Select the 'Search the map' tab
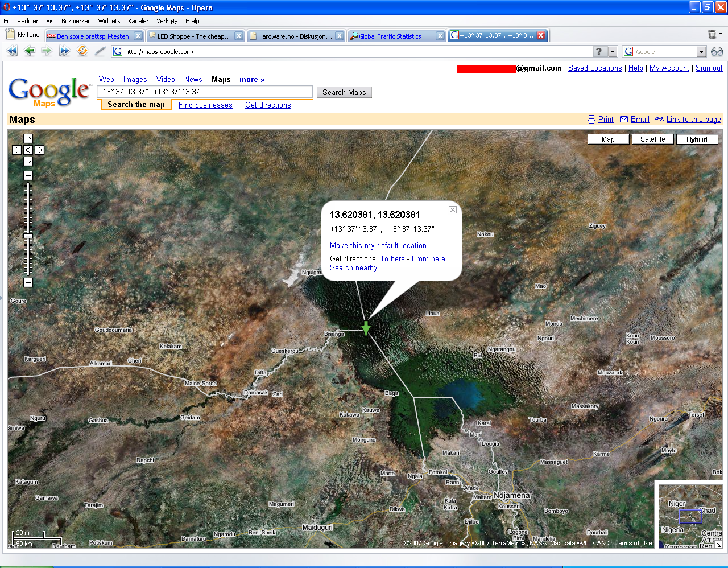This screenshot has height=568, width=728. point(136,105)
